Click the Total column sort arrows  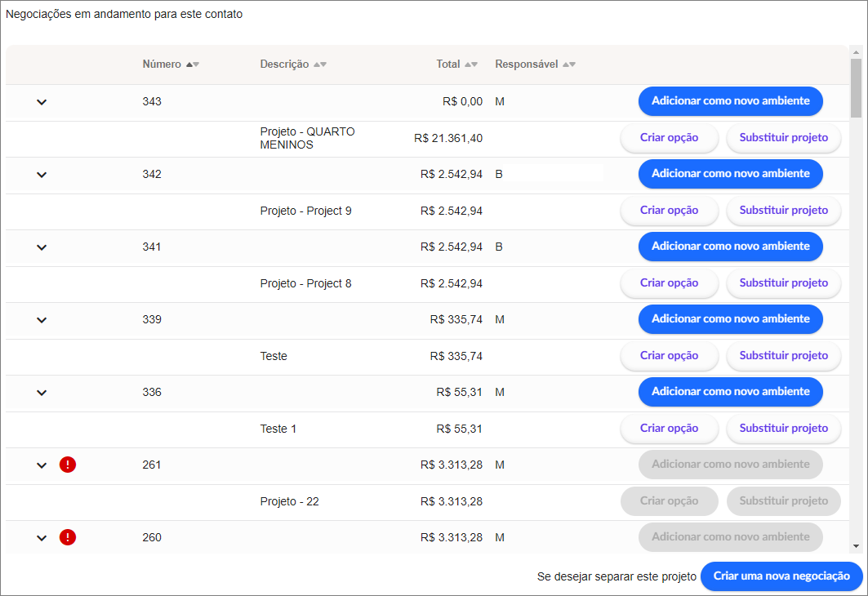coord(472,64)
